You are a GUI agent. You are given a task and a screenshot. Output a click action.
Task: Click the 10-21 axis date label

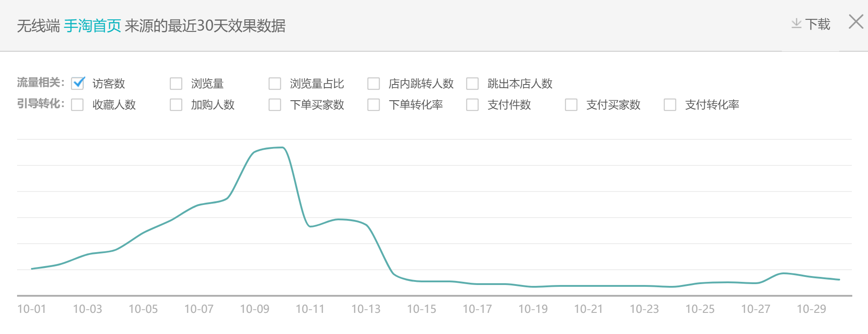coord(589,309)
